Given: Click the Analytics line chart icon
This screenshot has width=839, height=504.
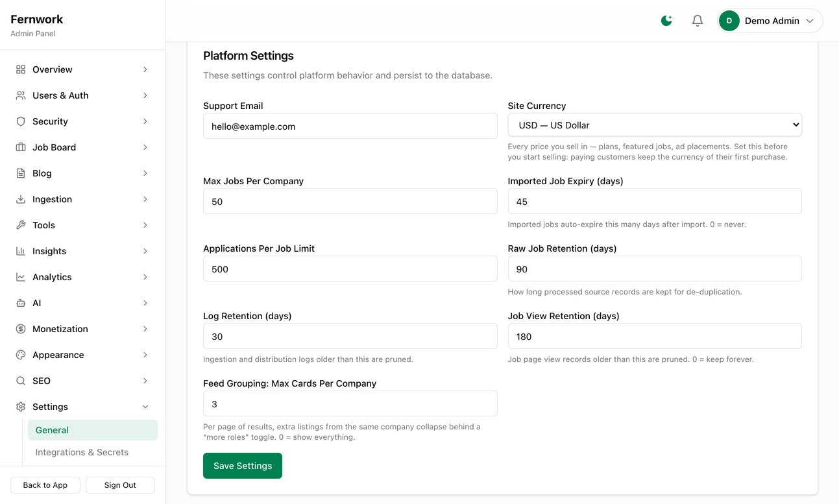Looking at the screenshot, I should click(21, 277).
